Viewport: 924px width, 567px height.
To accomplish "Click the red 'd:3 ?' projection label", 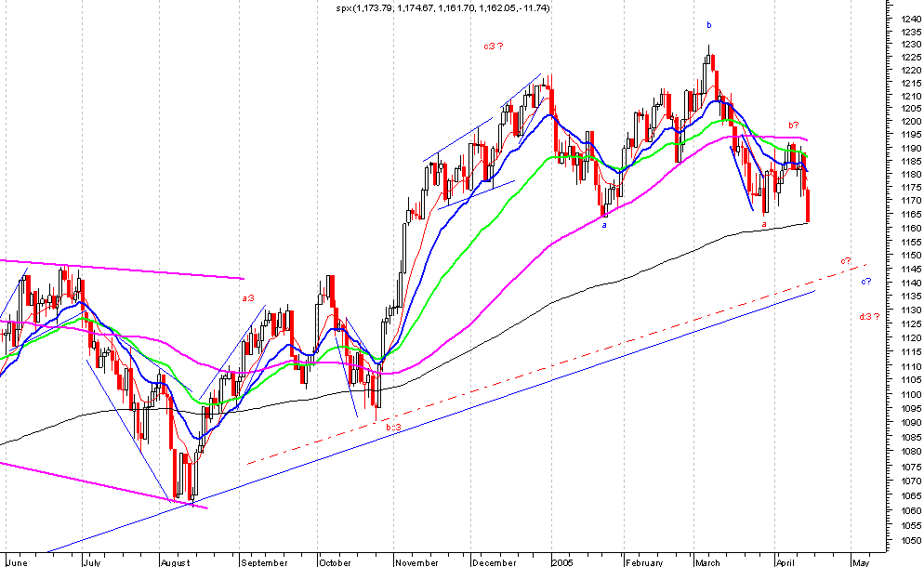I will (x=869, y=317).
